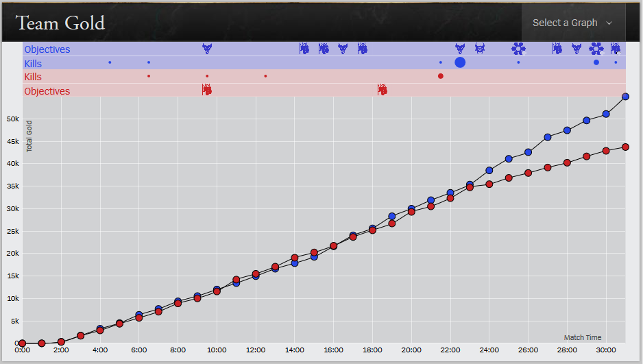643x364 pixels.
Task: Click the final blue gold data point
Action: pyautogui.click(x=625, y=97)
